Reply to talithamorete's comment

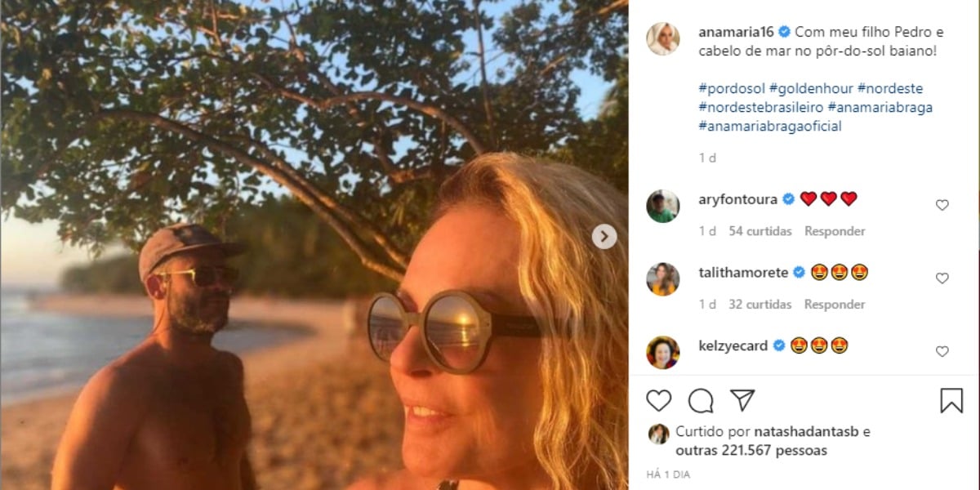[x=835, y=305]
